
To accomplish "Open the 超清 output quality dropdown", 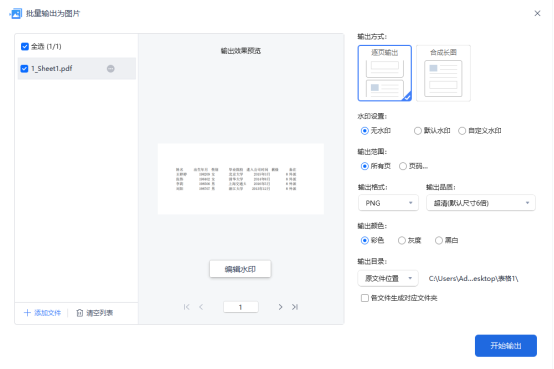I will (x=481, y=203).
